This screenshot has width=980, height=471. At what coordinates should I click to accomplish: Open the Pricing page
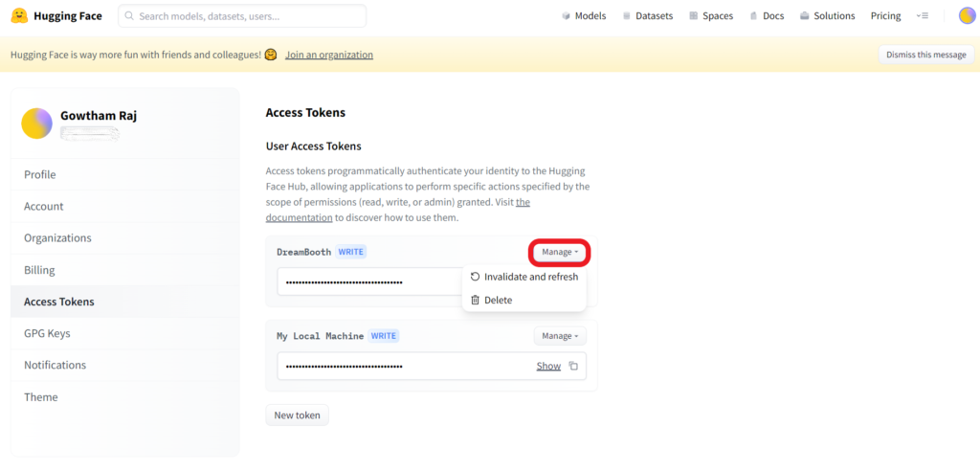click(885, 15)
